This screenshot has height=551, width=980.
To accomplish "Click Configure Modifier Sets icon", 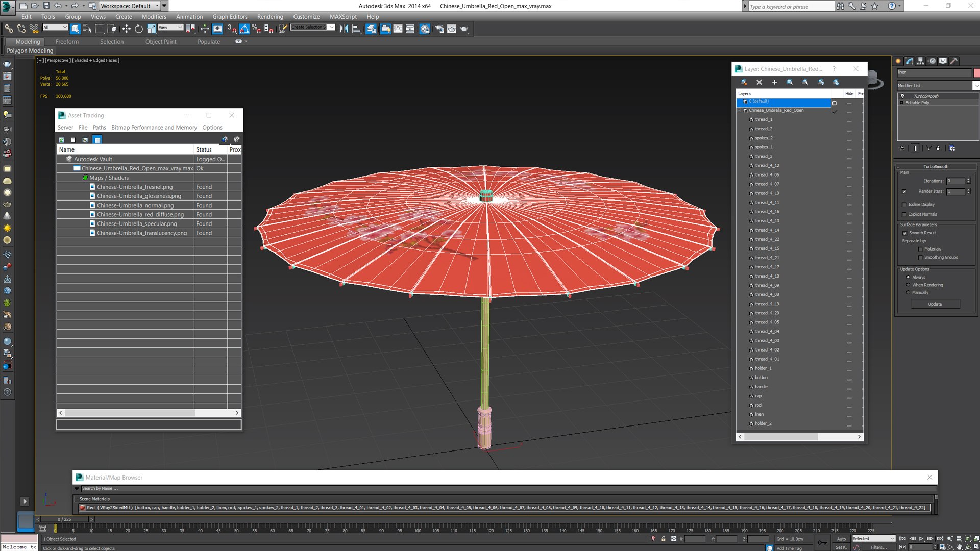I will point(952,148).
